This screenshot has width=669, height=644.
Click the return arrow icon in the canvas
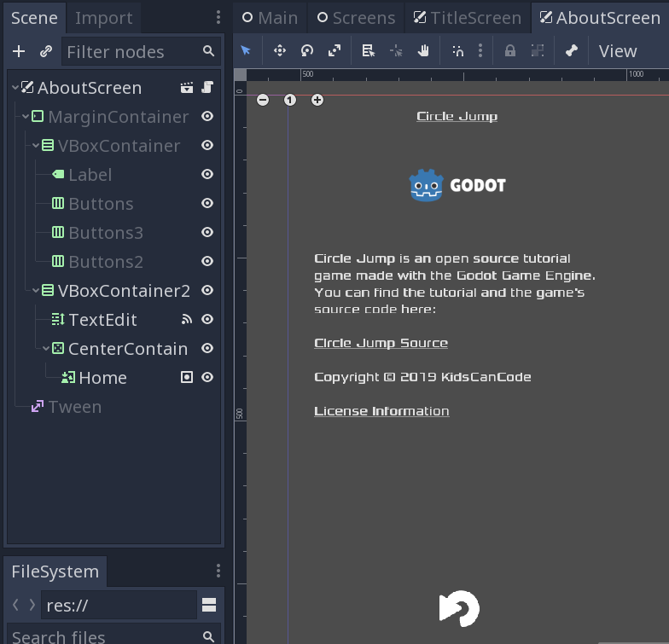pos(459,609)
